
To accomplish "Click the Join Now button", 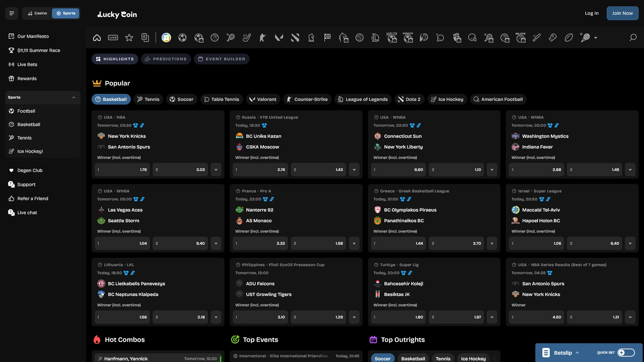I will click(623, 13).
